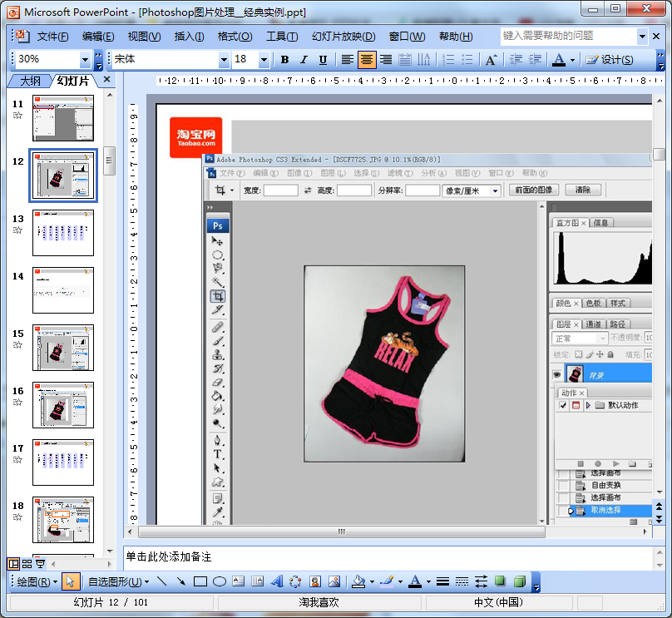This screenshot has height=618, width=672.
Task: Open the 工具(T) menu
Action: coord(282,37)
